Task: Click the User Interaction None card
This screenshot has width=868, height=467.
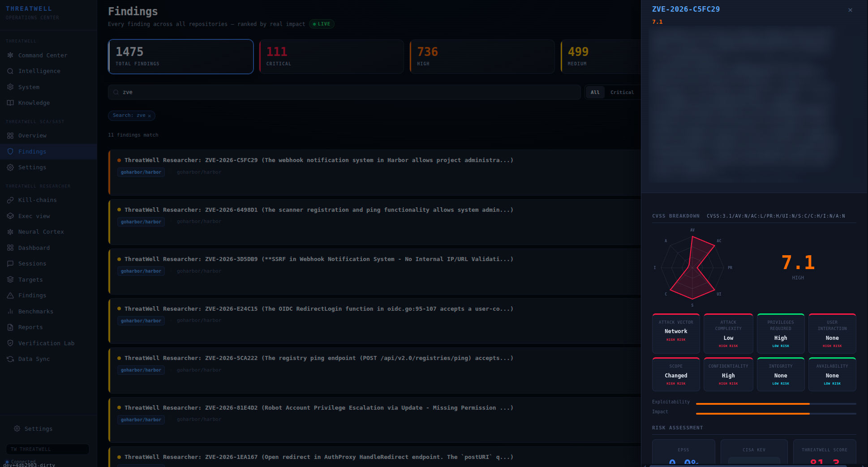Action: (x=832, y=334)
